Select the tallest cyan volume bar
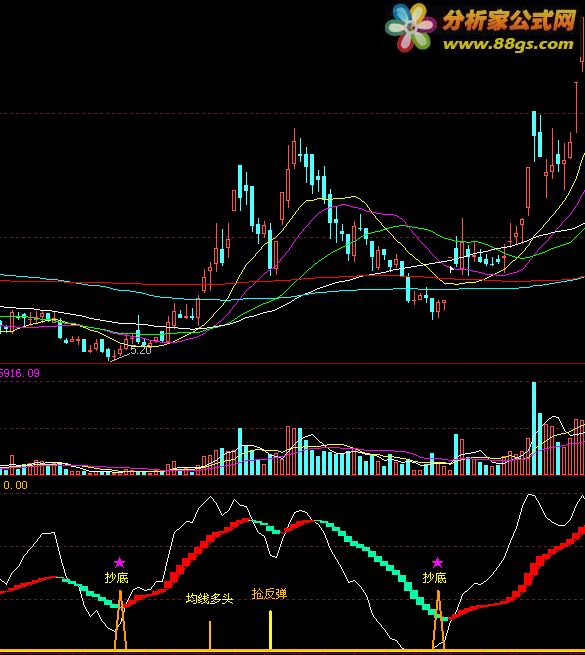This screenshot has width=585, height=655. pyautogui.click(x=534, y=428)
